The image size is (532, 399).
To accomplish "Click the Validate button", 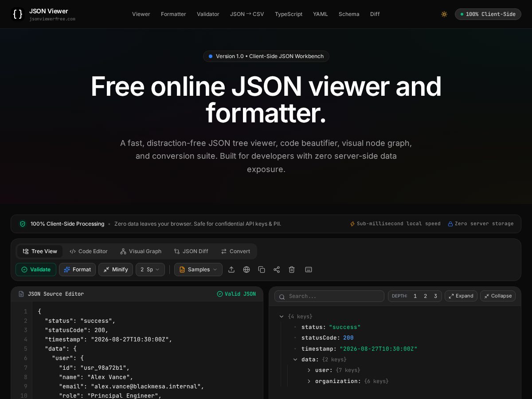I will (36, 270).
